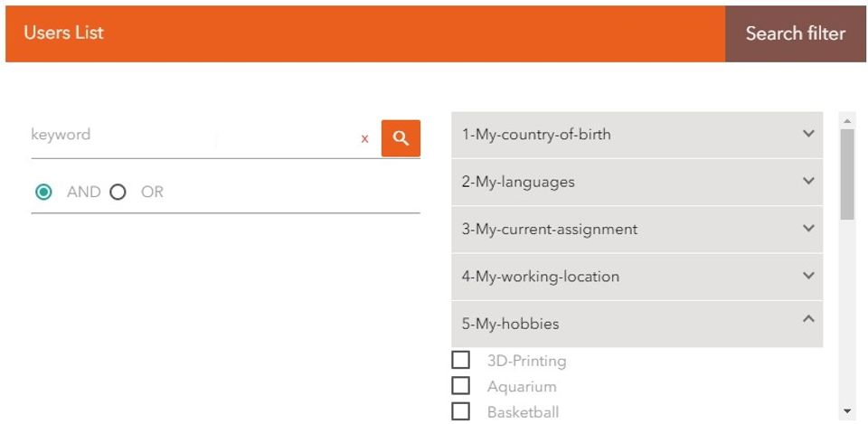The height and width of the screenshot is (424, 868).
Task: Click the scrollbar up arrow
Action: pos(847,121)
